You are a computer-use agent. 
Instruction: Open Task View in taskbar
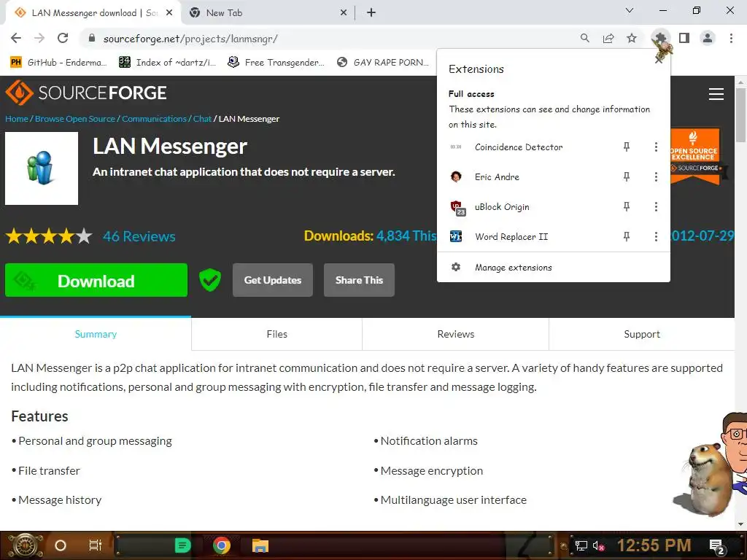coord(96,545)
